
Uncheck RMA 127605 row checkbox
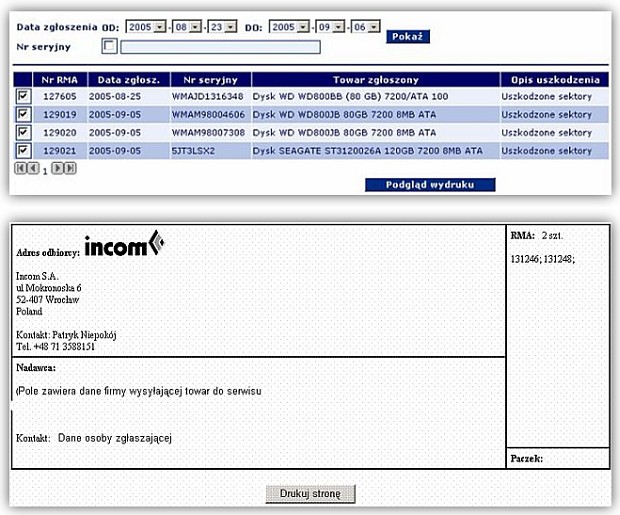23,96
